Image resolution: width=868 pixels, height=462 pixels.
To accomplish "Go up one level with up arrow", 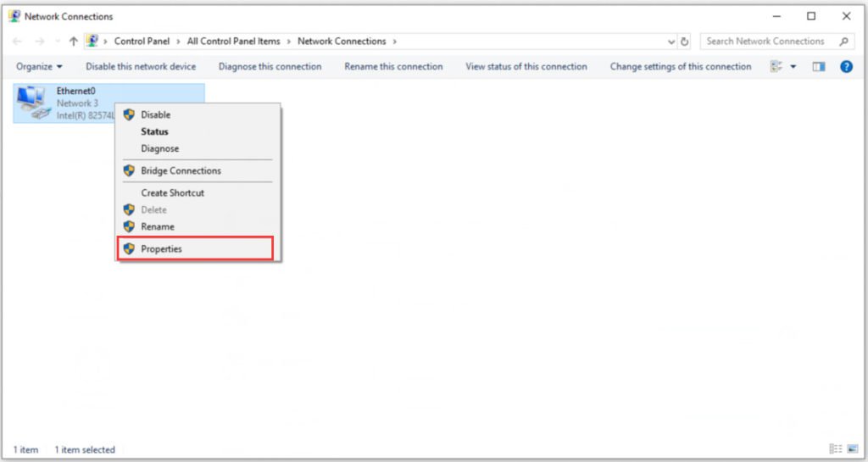I will [x=73, y=42].
